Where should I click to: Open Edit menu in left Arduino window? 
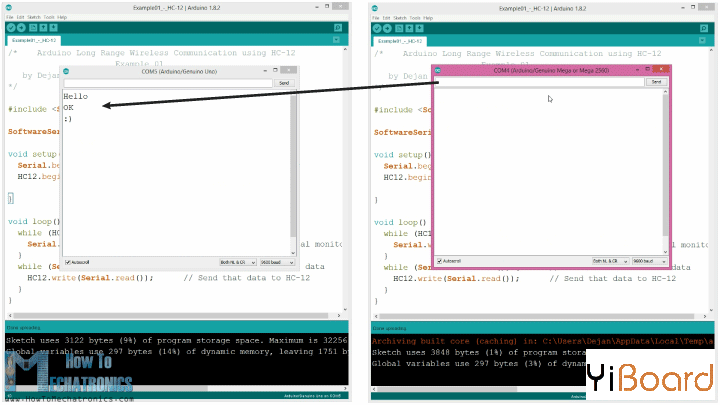pos(21,17)
